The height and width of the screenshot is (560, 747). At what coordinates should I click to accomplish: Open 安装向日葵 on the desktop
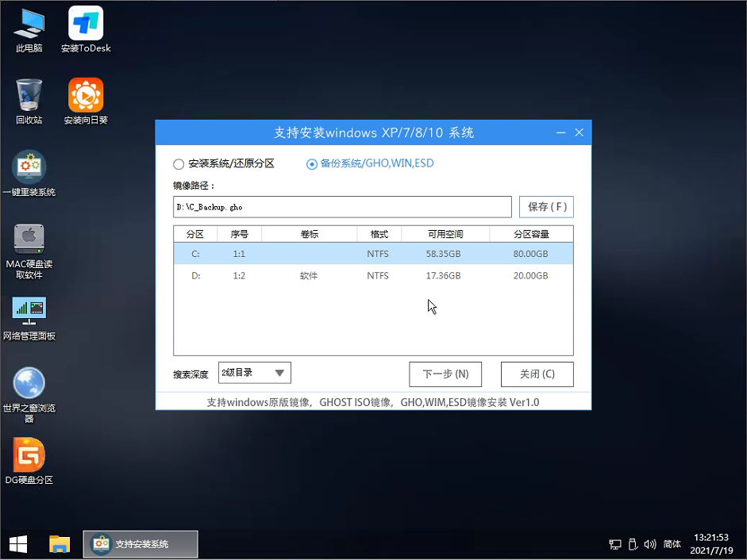(x=85, y=94)
